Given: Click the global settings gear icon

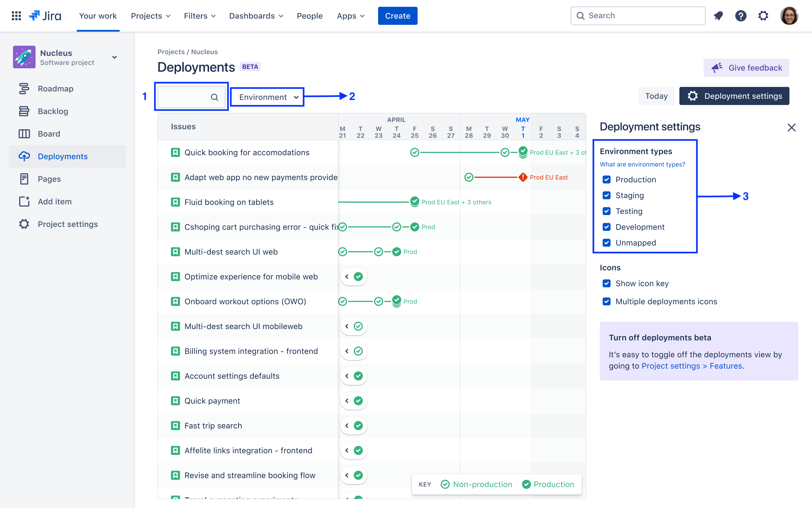Looking at the screenshot, I should point(763,16).
